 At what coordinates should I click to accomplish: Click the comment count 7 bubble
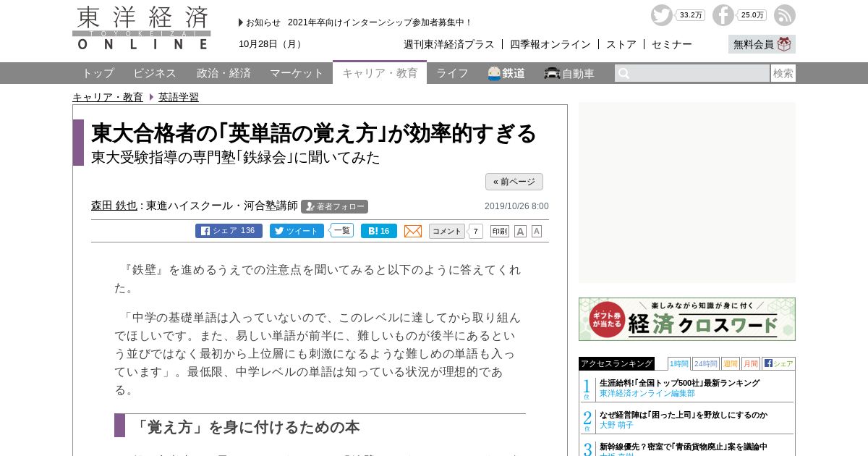pyautogui.click(x=476, y=231)
